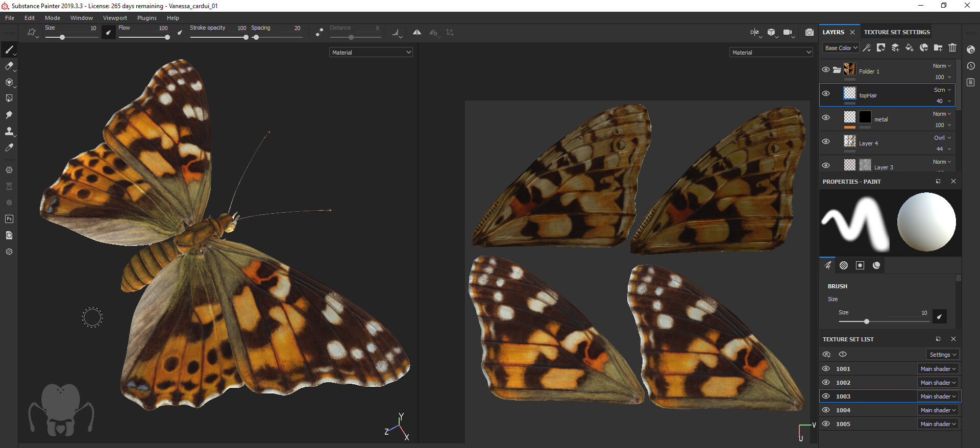Open Folder 1 opacity 100 dropdown
Viewport: 980px width, 448px height.
(942, 77)
